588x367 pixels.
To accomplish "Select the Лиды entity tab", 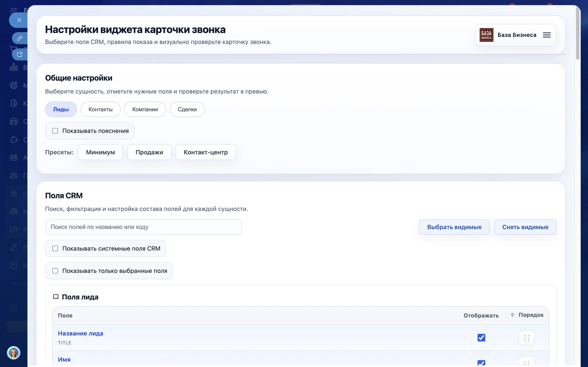I will (x=61, y=109).
